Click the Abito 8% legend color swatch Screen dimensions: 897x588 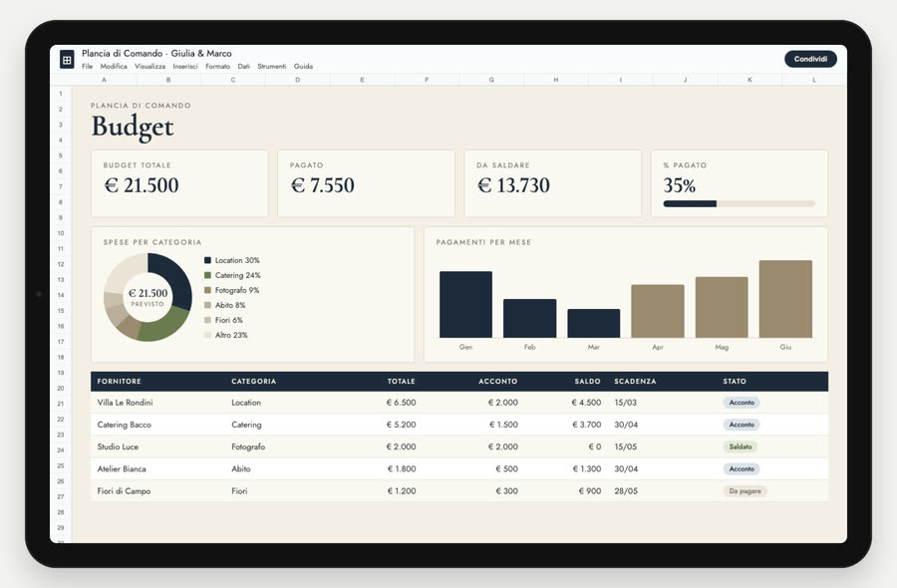(207, 305)
